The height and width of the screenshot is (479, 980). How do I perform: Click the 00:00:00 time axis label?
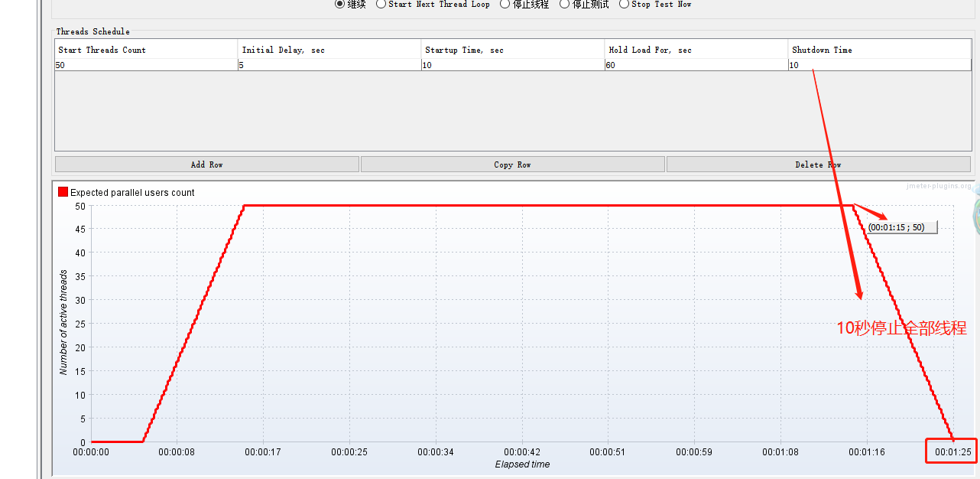[91, 452]
